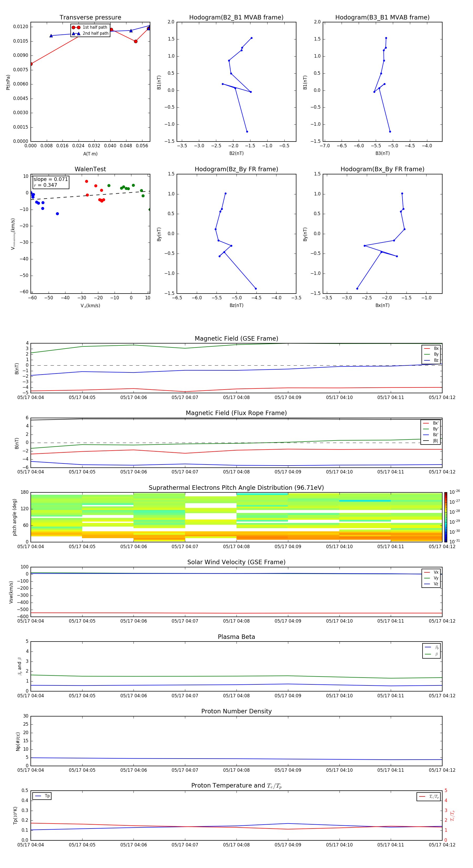Click '05/17 04:06' tick under Plasma Beta

click(134, 696)
